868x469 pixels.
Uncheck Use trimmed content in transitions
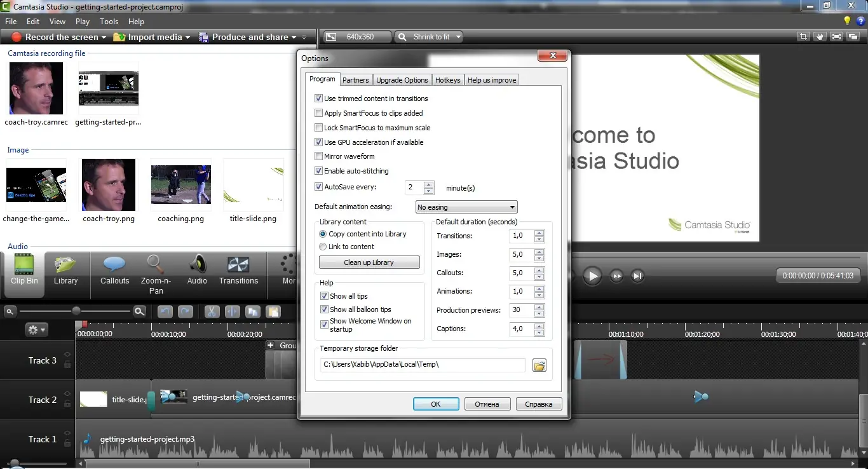(319, 99)
